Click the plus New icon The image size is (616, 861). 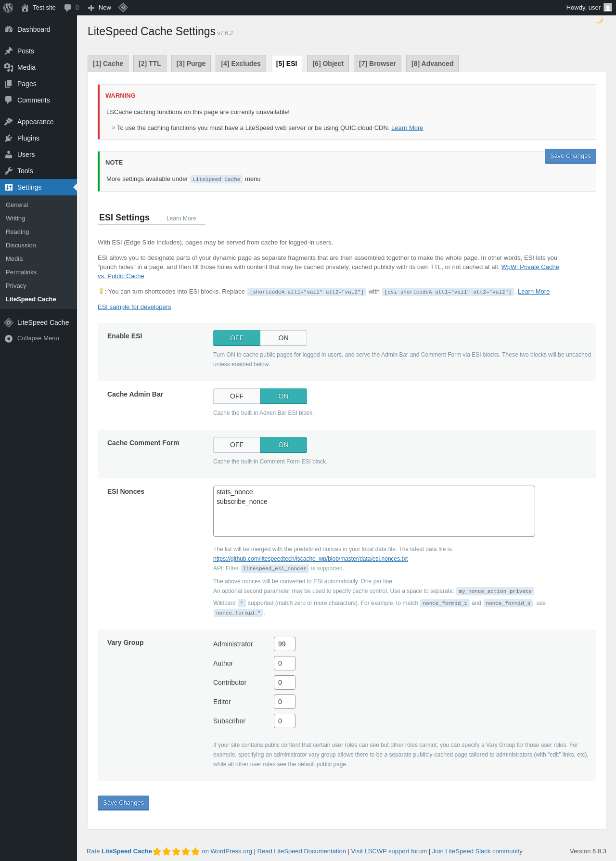(91, 8)
